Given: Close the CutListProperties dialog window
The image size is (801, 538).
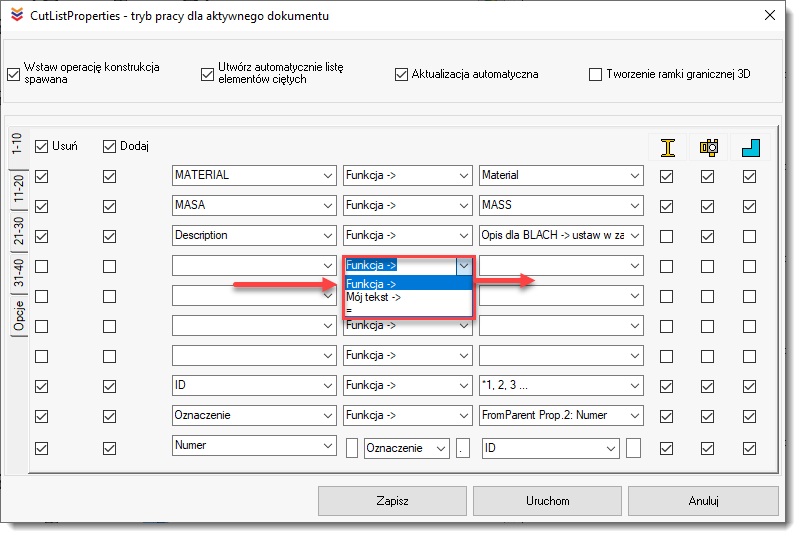Looking at the screenshot, I should point(770,16).
